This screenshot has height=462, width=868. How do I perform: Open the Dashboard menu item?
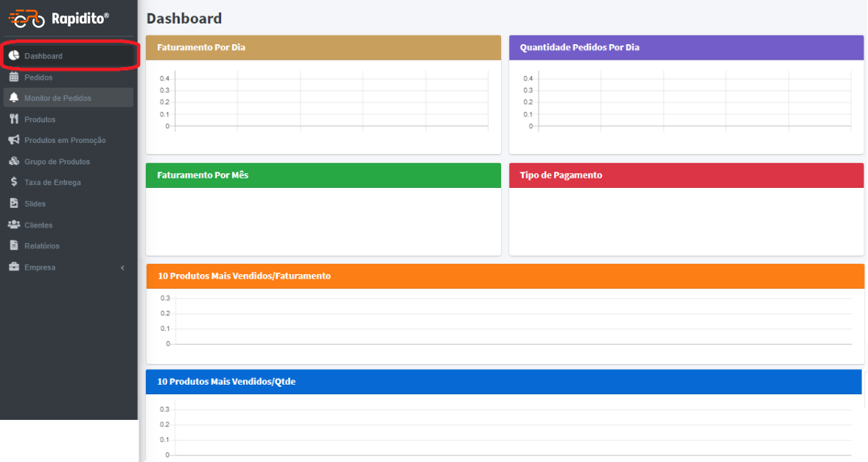pos(69,56)
